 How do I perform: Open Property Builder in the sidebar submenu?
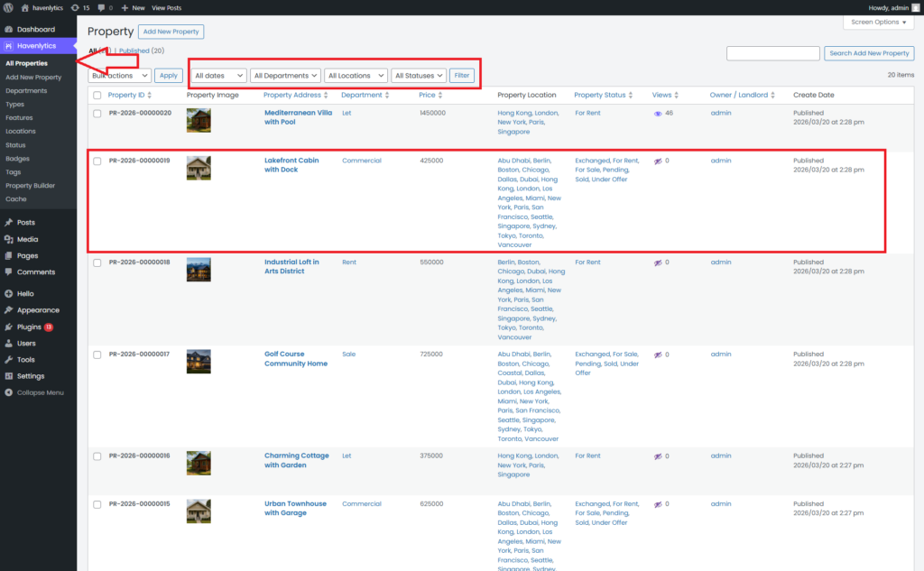(32, 185)
